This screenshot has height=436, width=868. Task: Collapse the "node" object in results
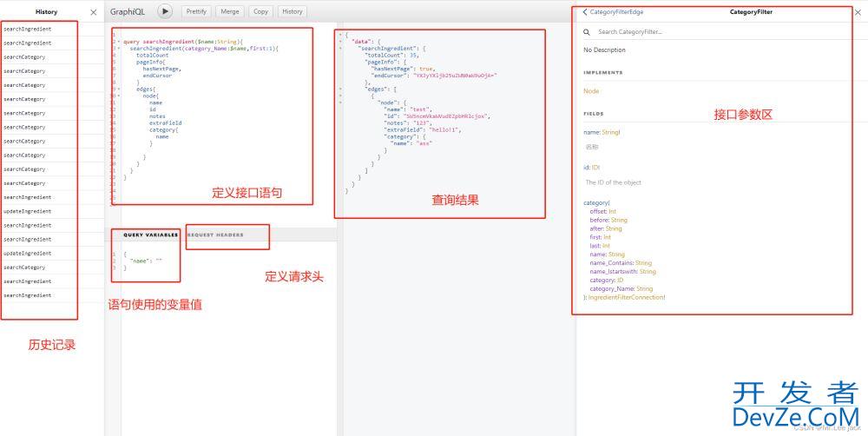340,102
